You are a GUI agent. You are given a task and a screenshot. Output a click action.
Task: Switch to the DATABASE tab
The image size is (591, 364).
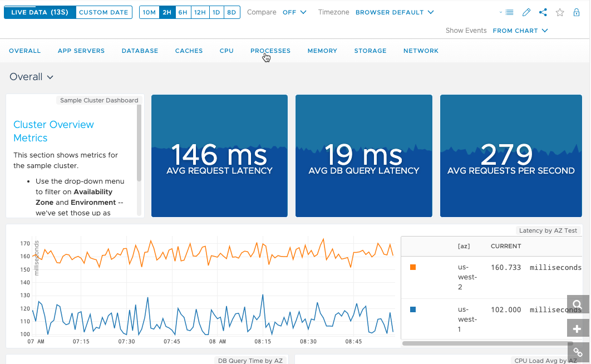(140, 51)
